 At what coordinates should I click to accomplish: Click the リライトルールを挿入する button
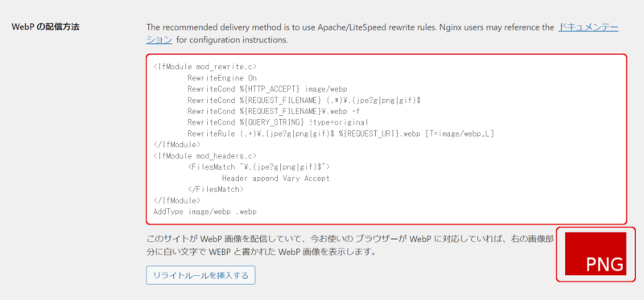click(x=200, y=275)
